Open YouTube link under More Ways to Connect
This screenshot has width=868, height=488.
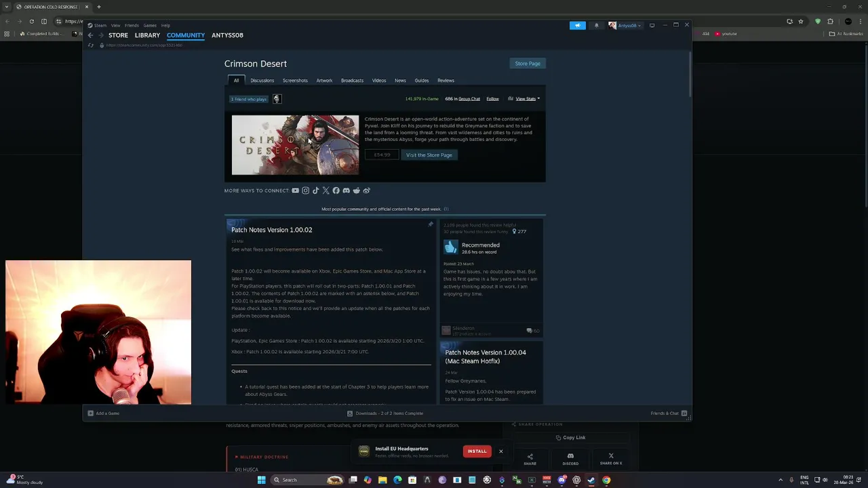tap(295, 190)
